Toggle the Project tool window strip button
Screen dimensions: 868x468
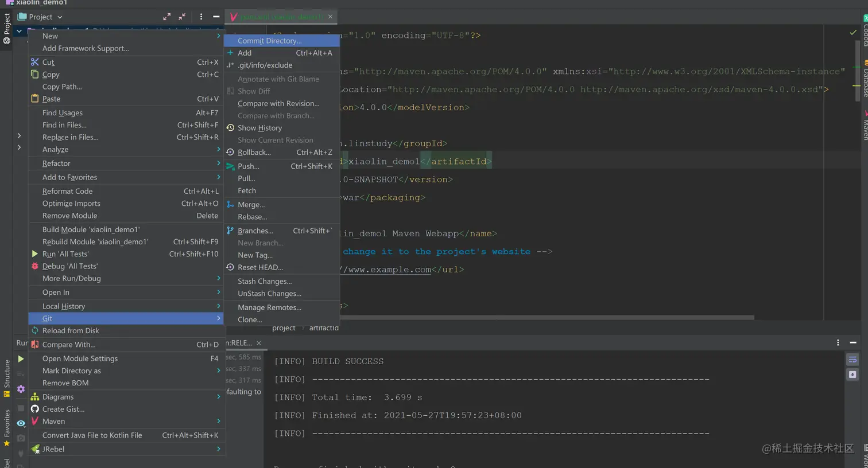tap(6, 29)
